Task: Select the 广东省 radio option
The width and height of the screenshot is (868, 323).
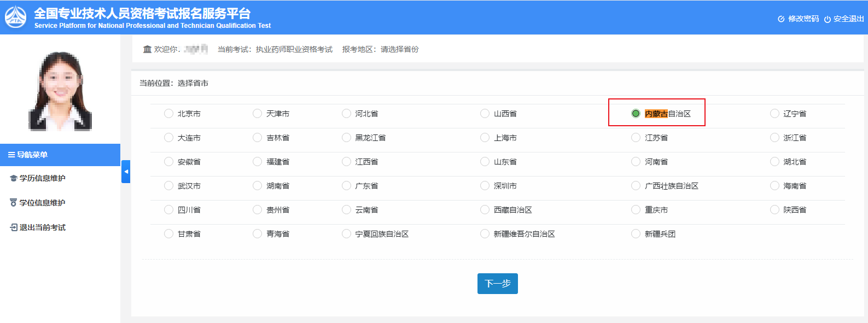Action: tap(346, 186)
